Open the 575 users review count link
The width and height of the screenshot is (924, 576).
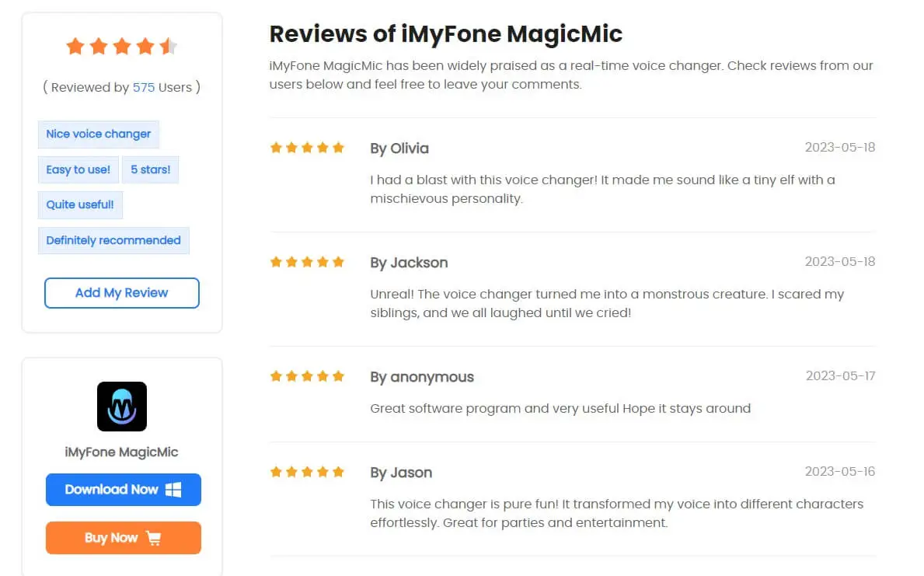pyautogui.click(x=144, y=87)
